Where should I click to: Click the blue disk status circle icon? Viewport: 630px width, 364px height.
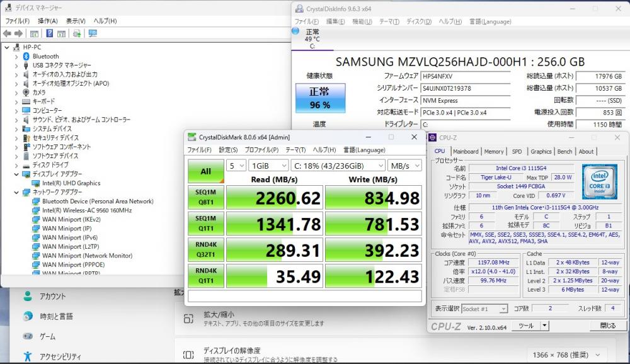click(295, 31)
